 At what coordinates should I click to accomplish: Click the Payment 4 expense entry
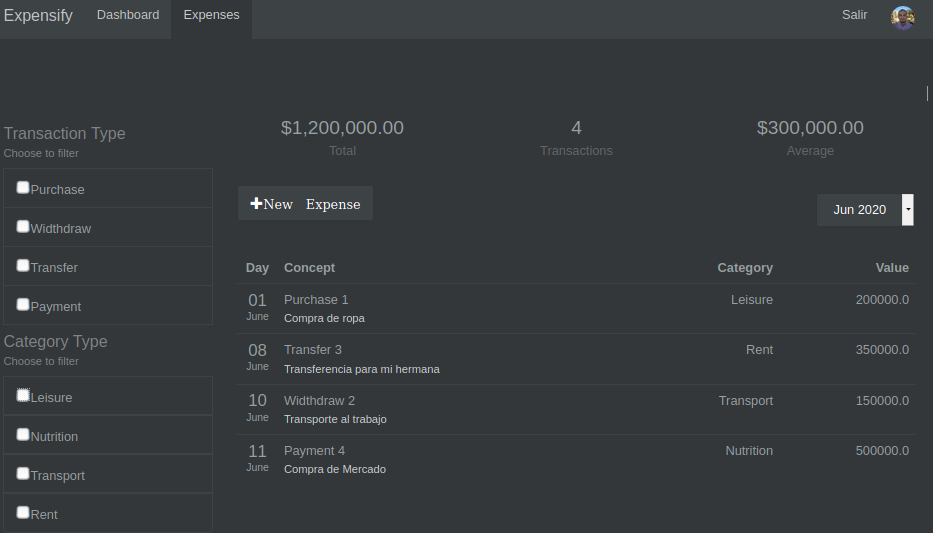click(314, 451)
